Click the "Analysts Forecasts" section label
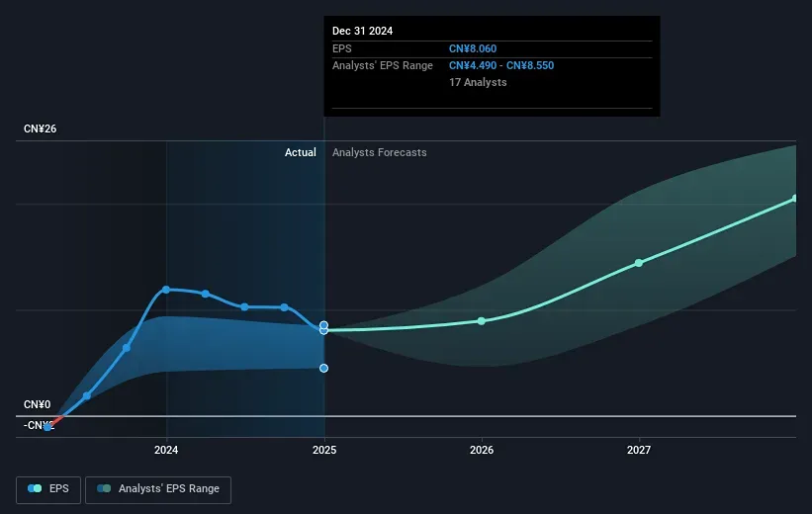 pos(380,152)
